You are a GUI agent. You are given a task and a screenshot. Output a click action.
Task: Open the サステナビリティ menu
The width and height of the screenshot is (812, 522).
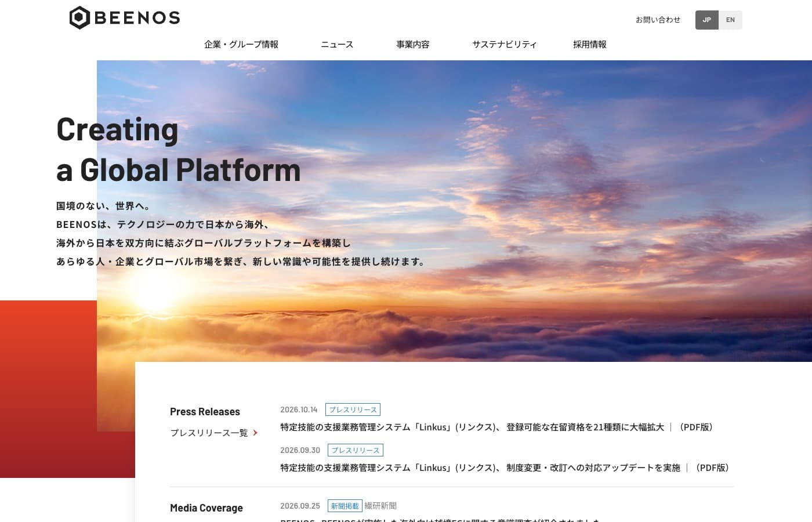505,44
